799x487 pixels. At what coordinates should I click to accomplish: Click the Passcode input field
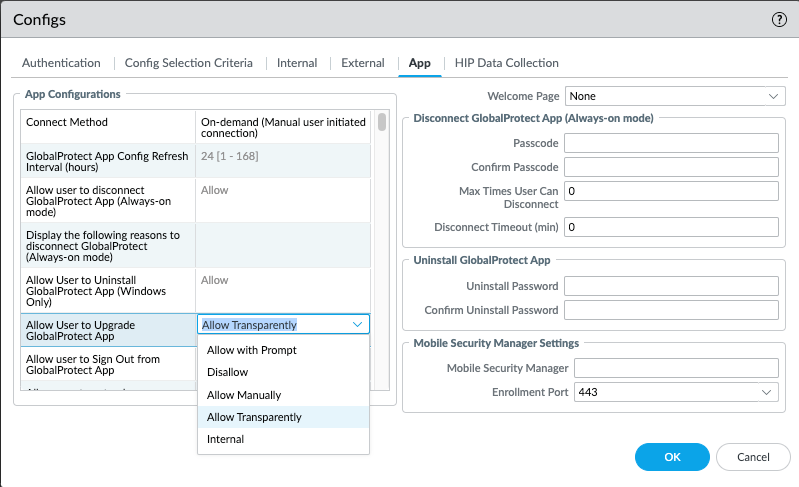(671, 143)
